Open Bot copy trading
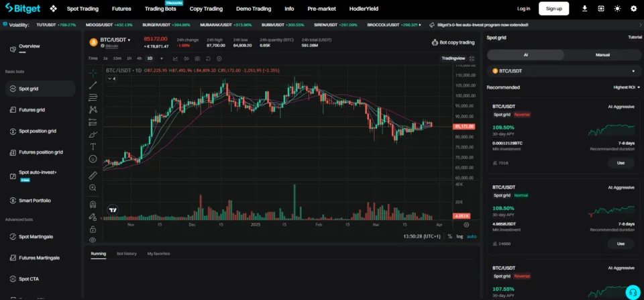 [x=453, y=42]
